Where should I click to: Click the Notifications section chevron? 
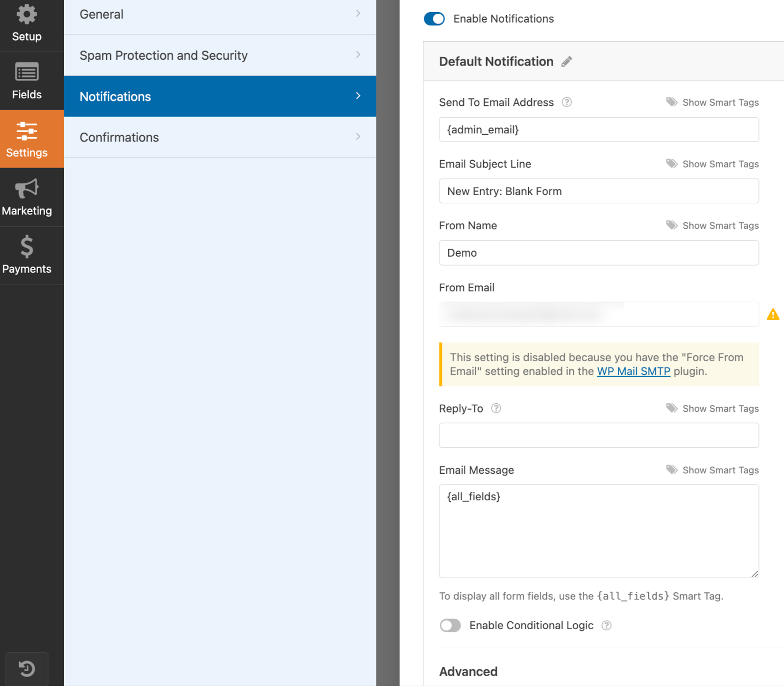coord(358,96)
